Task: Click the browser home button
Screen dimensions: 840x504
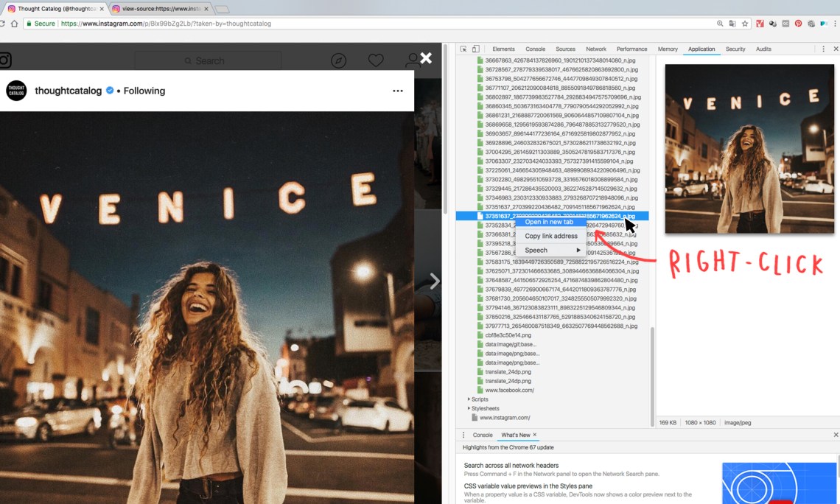Action: point(15,24)
